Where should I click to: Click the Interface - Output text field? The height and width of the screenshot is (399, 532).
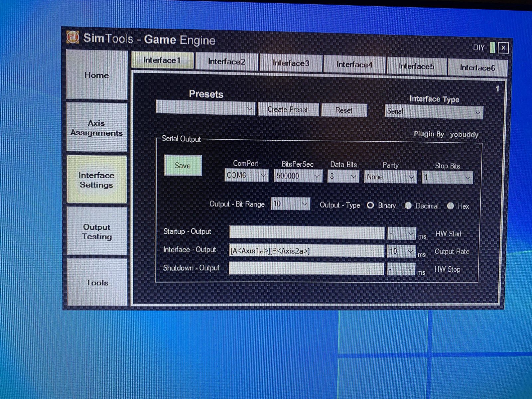click(306, 251)
